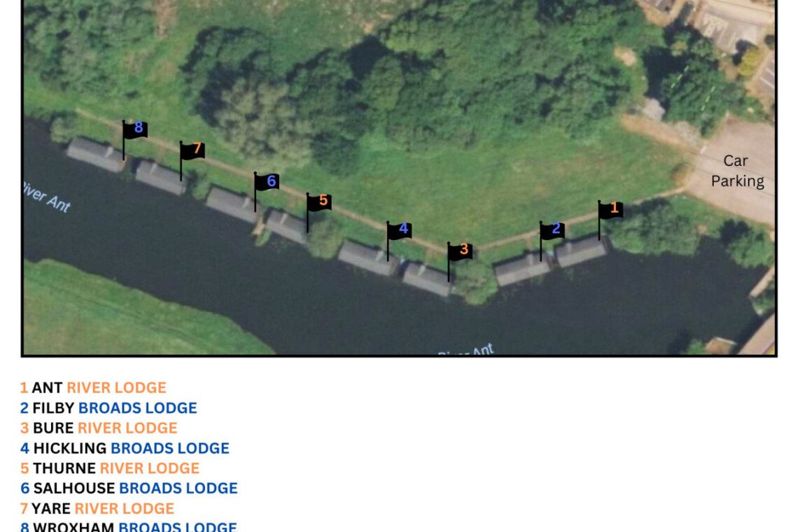
Task: Click Yare River Lodge in the list
Action: 97,508
